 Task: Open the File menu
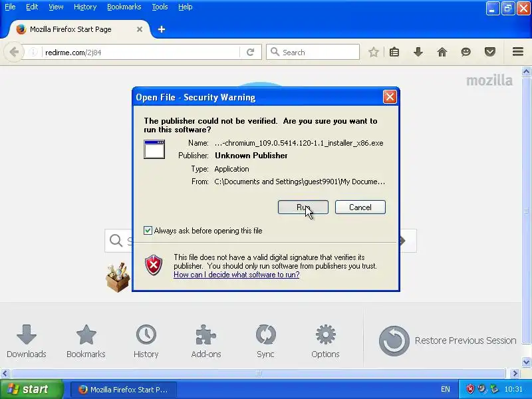(10, 7)
